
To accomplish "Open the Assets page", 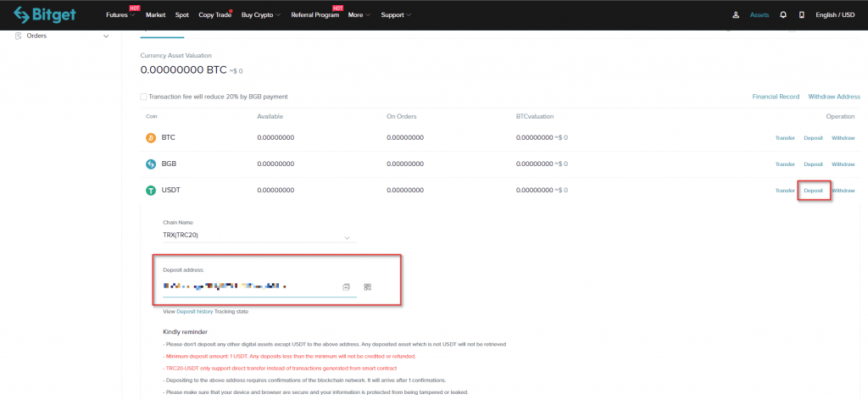I will click(x=759, y=15).
